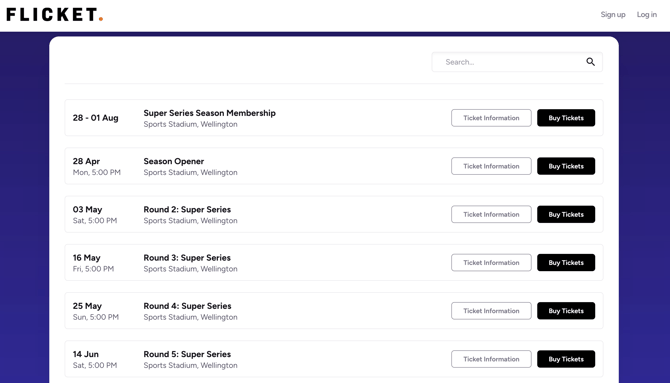Click the Round 5: Super Series title
Screen dimensions: 670x383
point(187,355)
